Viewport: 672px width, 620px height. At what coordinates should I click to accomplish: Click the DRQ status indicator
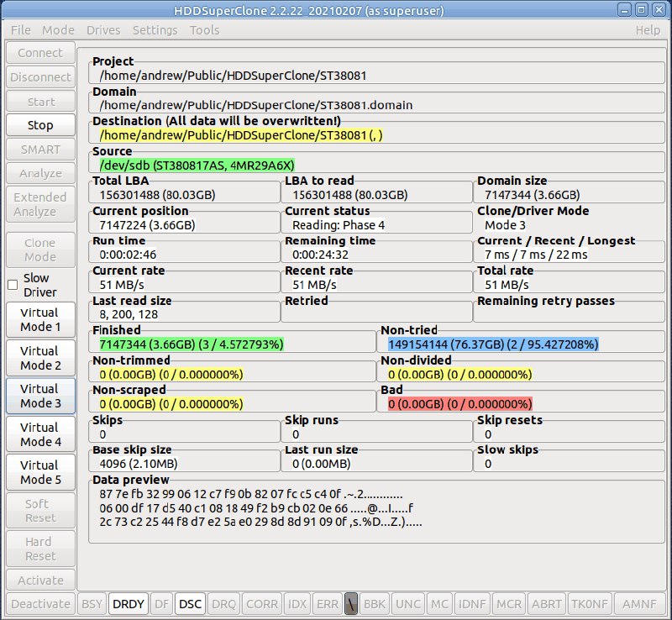pyautogui.click(x=223, y=604)
